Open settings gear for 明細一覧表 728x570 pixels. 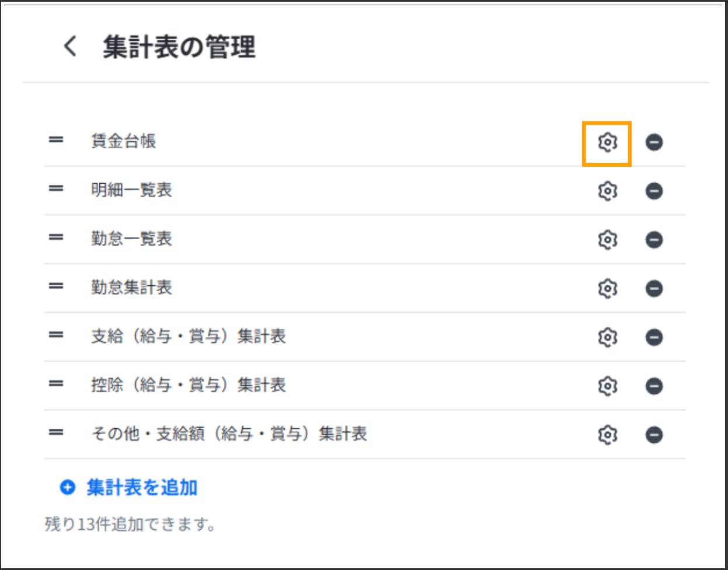click(x=608, y=191)
